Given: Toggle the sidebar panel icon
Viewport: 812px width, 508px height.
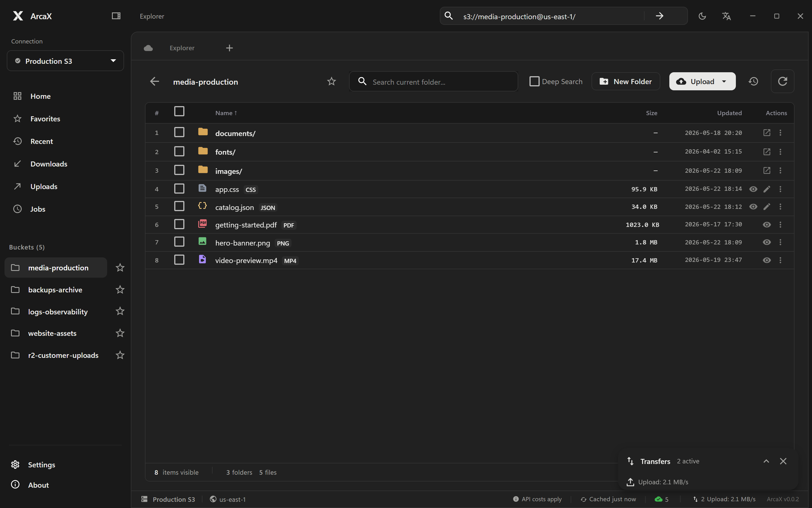Looking at the screenshot, I should [x=116, y=16].
